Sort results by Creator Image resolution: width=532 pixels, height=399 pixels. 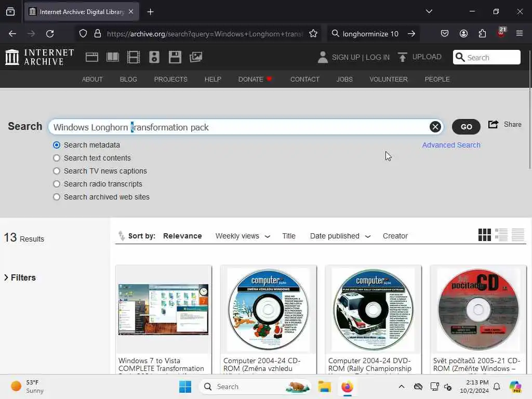(x=395, y=236)
